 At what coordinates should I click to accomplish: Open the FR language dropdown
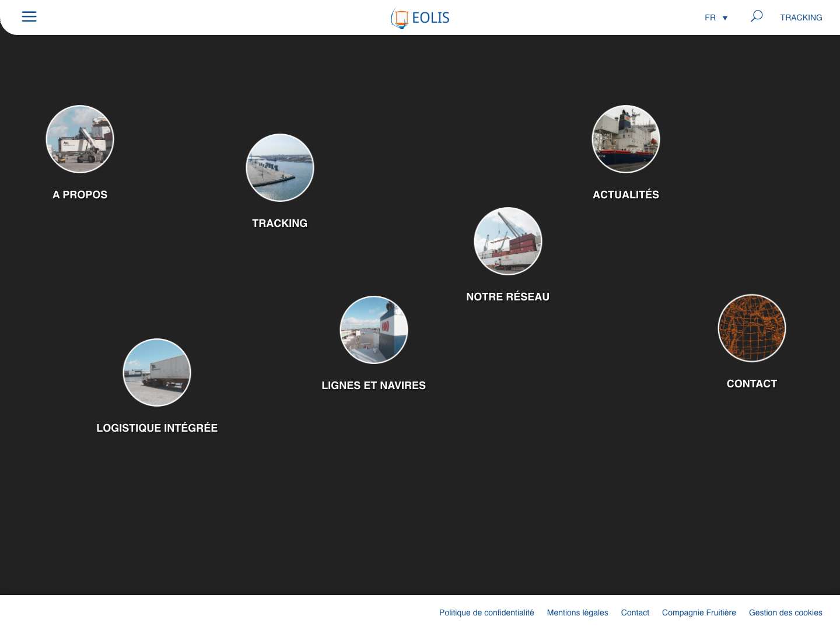(710, 17)
